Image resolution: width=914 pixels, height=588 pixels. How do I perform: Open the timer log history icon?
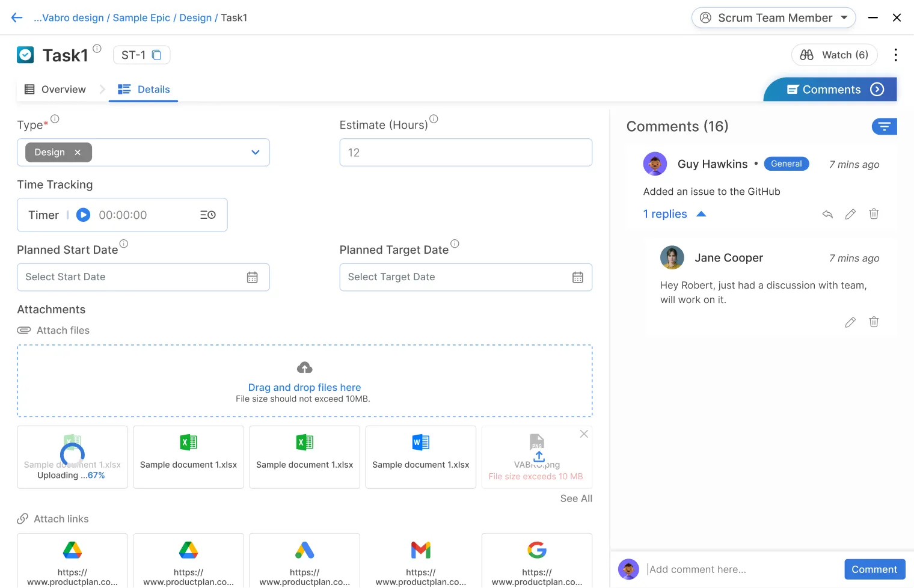(x=208, y=215)
